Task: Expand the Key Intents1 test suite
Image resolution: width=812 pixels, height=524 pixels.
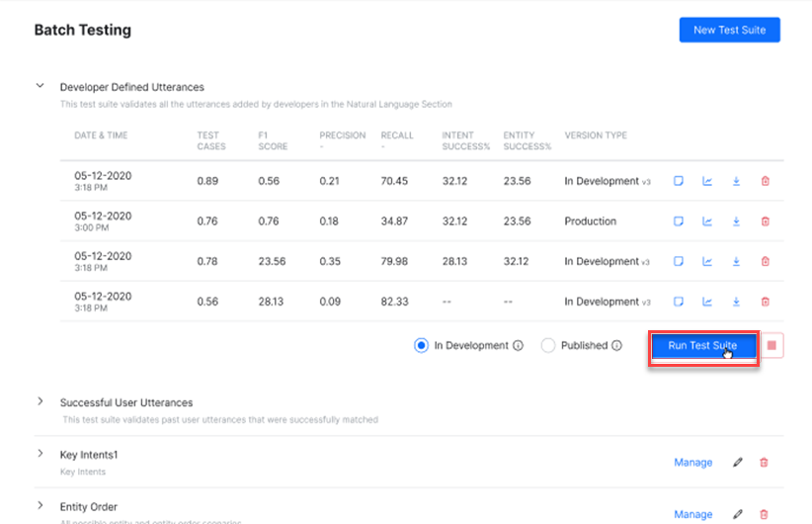Action: click(x=41, y=454)
